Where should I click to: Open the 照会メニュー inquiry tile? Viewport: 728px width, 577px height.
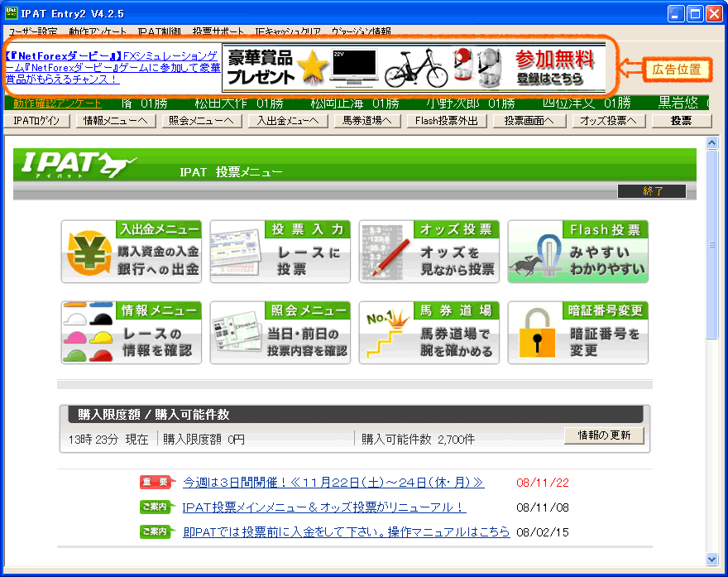(280, 333)
